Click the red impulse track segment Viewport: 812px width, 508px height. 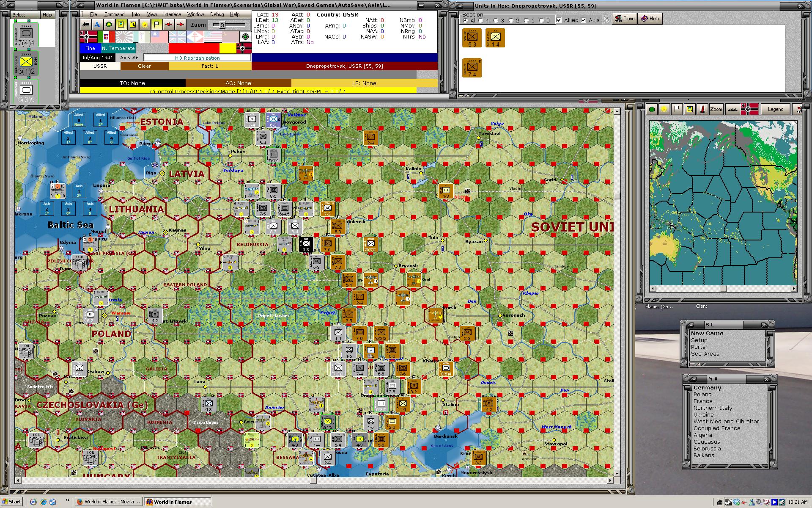[194, 49]
